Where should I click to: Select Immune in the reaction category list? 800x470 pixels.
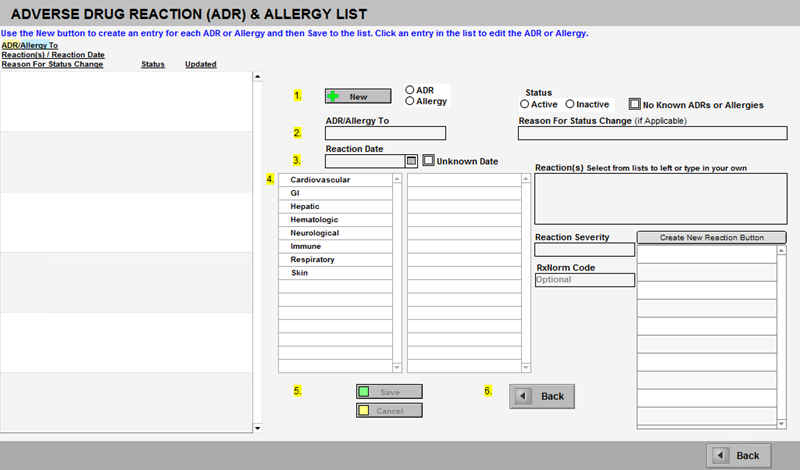click(335, 246)
